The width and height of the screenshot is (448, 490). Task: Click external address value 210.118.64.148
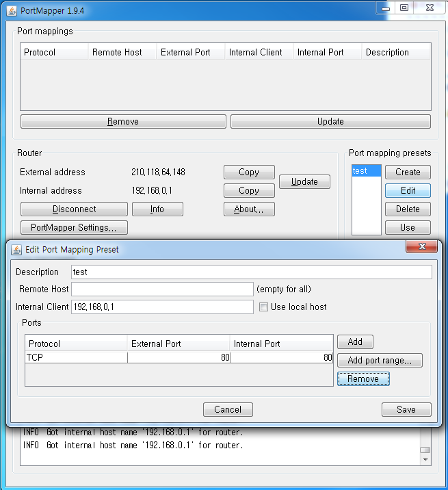[x=158, y=172]
